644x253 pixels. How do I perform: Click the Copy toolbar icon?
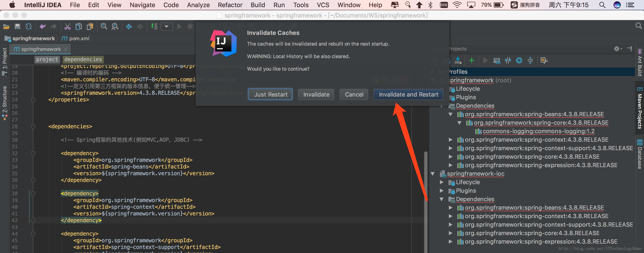[x=79, y=26]
